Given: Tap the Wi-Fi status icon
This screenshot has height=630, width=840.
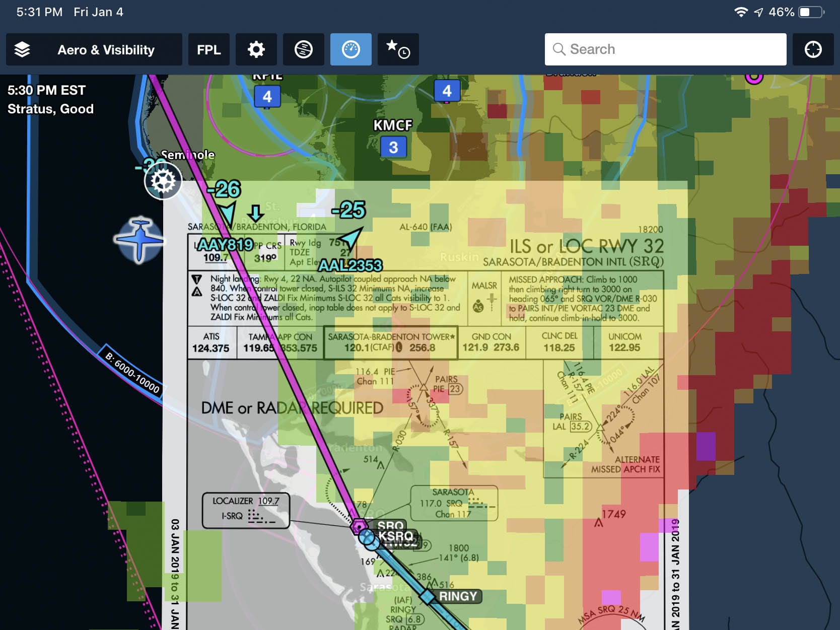Looking at the screenshot, I should pyautogui.click(x=741, y=12).
